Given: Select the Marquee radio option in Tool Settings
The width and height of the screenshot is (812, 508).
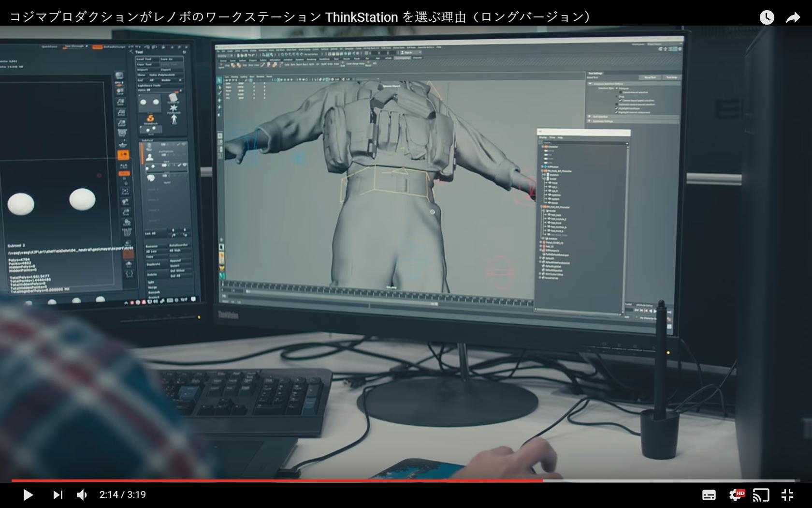Looking at the screenshot, I should tap(617, 88).
